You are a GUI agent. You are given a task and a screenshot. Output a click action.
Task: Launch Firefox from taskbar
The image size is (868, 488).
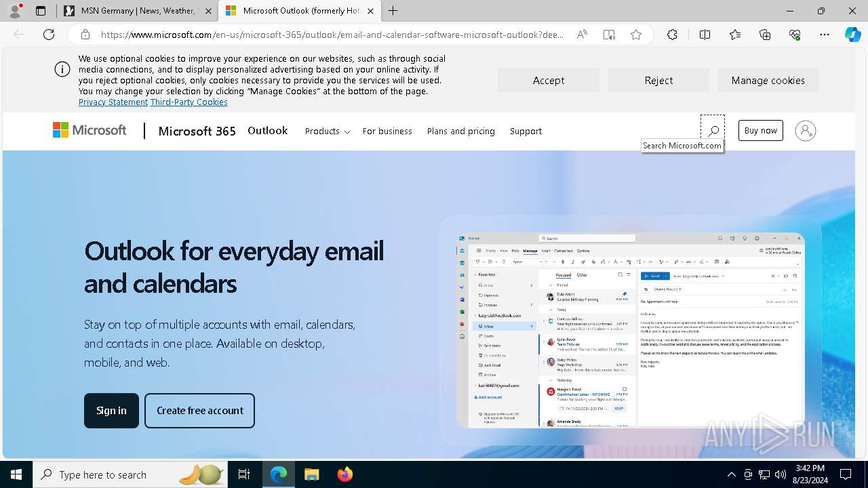[x=345, y=474]
